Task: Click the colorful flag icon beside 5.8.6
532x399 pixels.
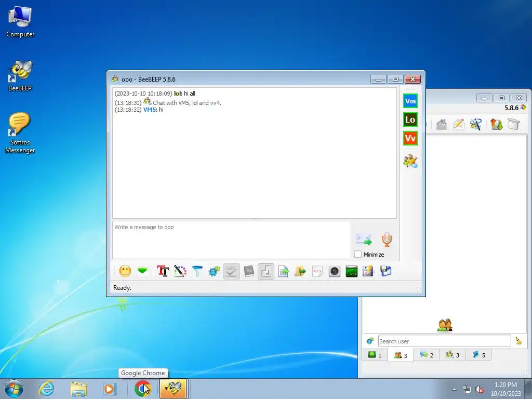Action: point(523,108)
